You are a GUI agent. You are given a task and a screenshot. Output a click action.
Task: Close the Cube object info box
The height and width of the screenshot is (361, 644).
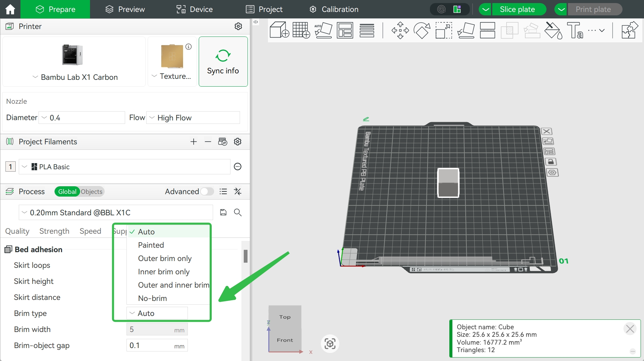click(x=630, y=329)
